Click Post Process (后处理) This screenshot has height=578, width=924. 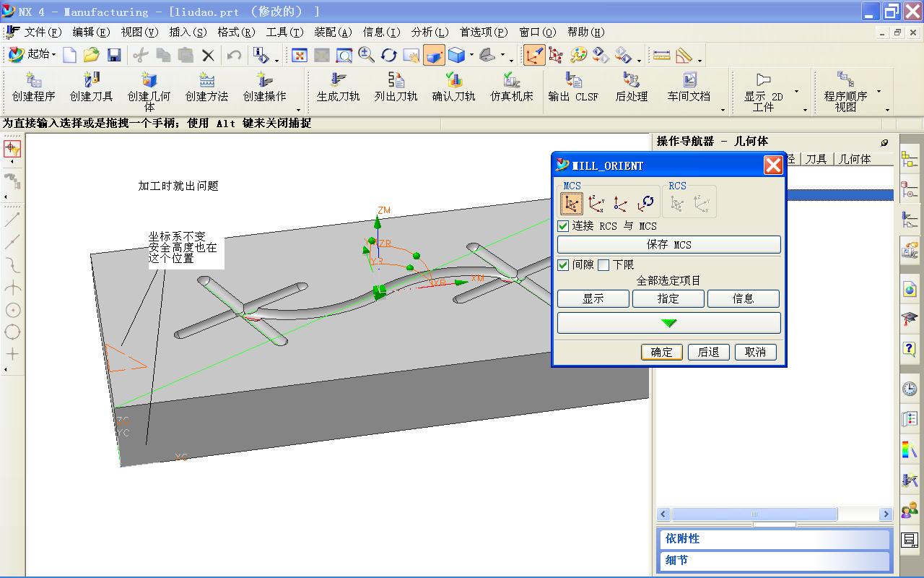pyautogui.click(x=631, y=87)
